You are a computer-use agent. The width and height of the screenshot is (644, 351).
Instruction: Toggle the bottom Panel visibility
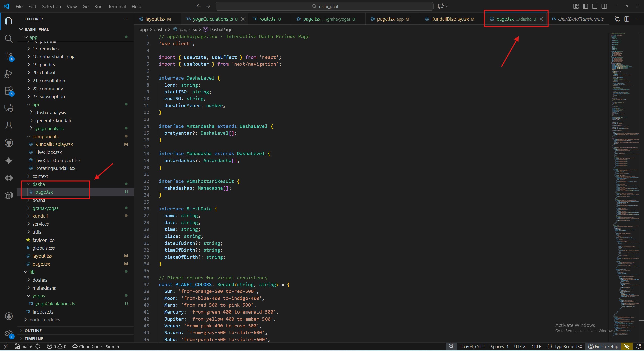(x=595, y=6)
